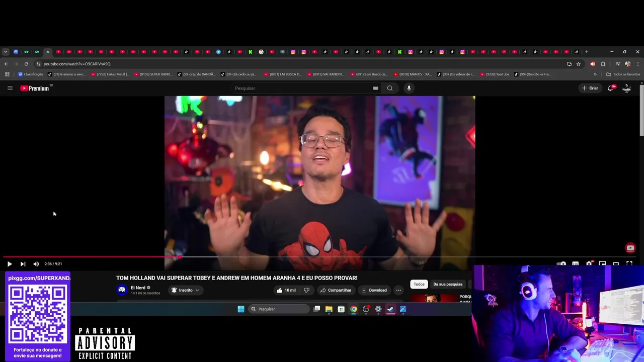Go back in browser history
The height and width of the screenshot is (362, 644).
point(6,64)
